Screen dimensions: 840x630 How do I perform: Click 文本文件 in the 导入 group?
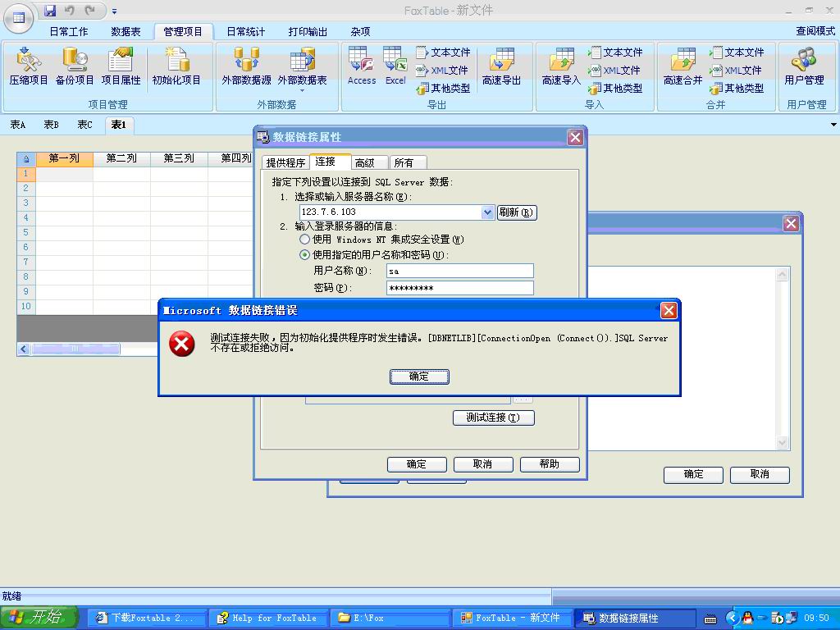(x=615, y=52)
